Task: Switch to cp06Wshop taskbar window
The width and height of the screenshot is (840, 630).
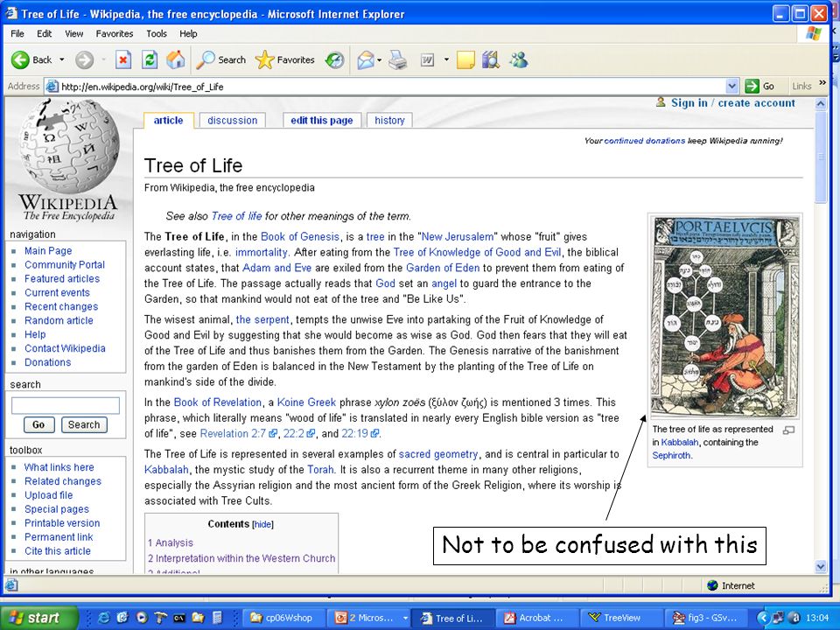Action: [x=285, y=618]
